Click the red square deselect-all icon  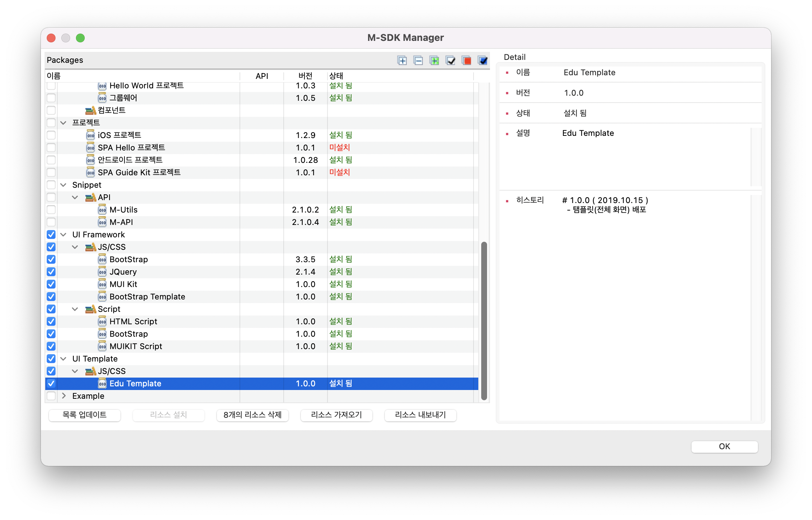tap(466, 61)
